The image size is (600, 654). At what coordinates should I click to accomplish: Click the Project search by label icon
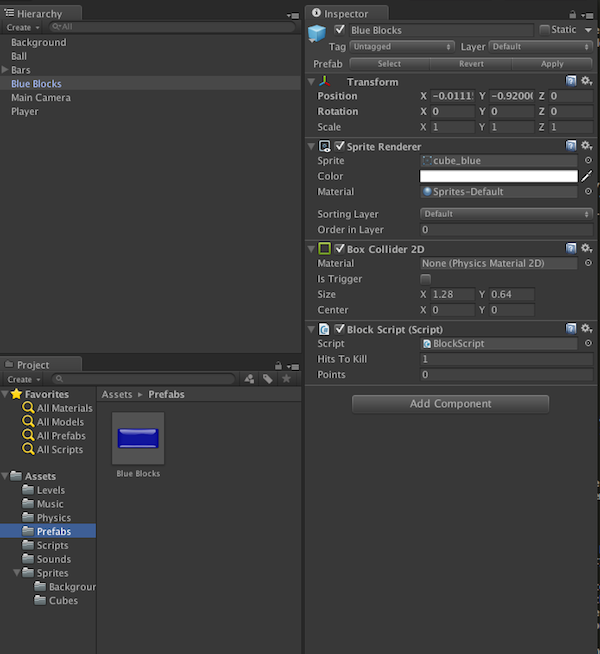pos(267,379)
